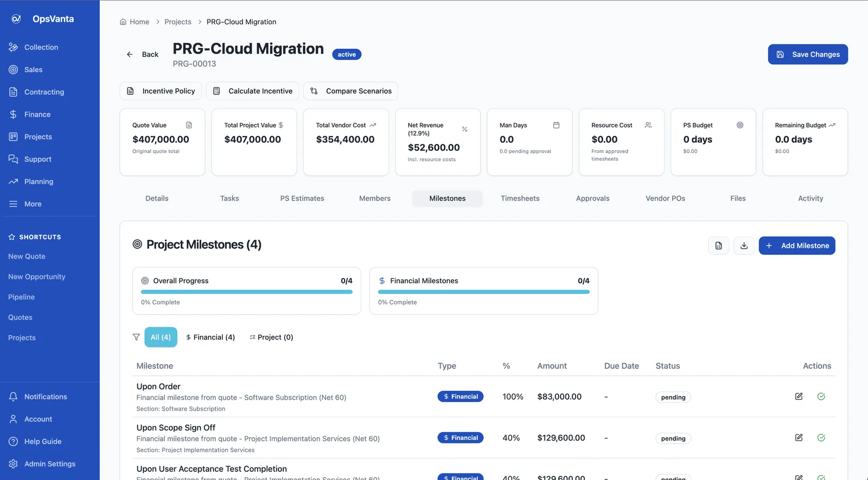Filter milestones by All (4)
The image size is (868, 480).
(161, 337)
